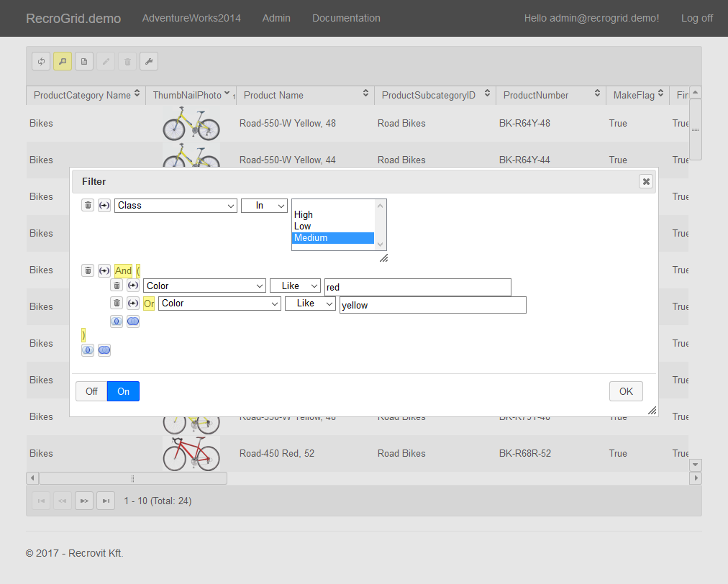
Task: Click the Road-450 Red, 52 product name
Action: (x=277, y=454)
